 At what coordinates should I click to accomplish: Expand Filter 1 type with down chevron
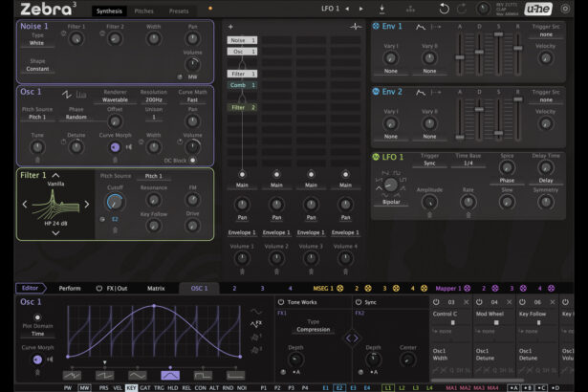pyautogui.click(x=55, y=233)
